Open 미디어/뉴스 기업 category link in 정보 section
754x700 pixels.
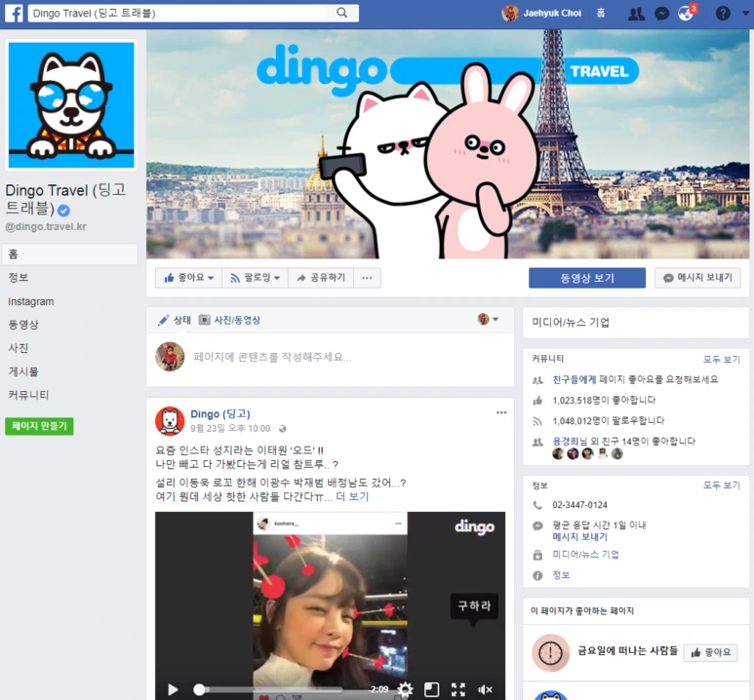pos(585,555)
